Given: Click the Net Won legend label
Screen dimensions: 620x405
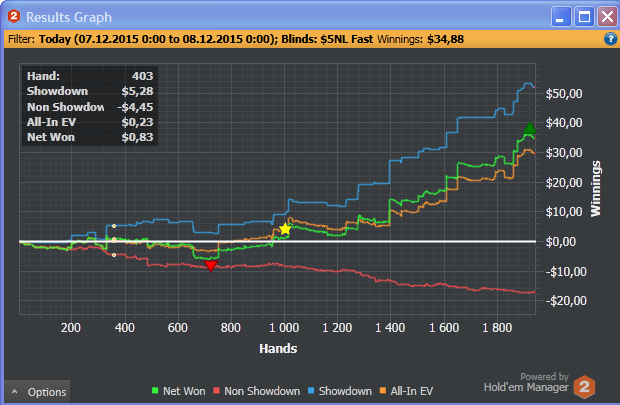Looking at the screenshot, I should click(x=184, y=391).
